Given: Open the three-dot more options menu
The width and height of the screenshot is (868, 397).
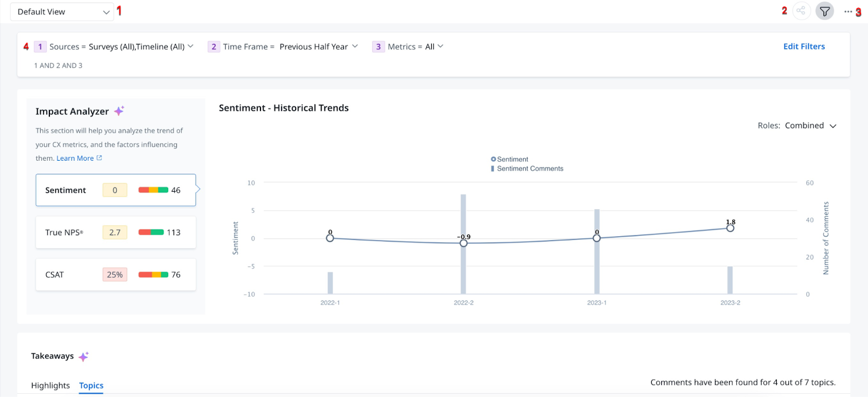Looking at the screenshot, I should [848, 11].
